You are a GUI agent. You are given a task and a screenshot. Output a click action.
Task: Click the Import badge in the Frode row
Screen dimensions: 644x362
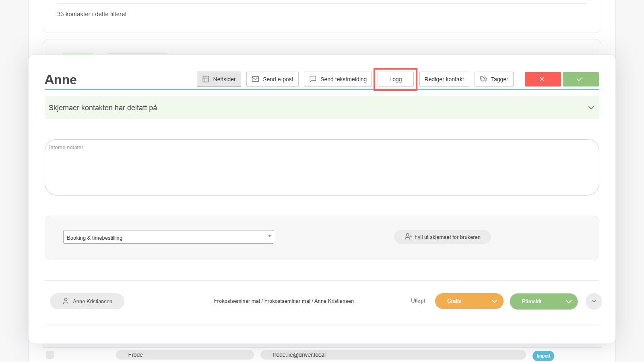543,356
